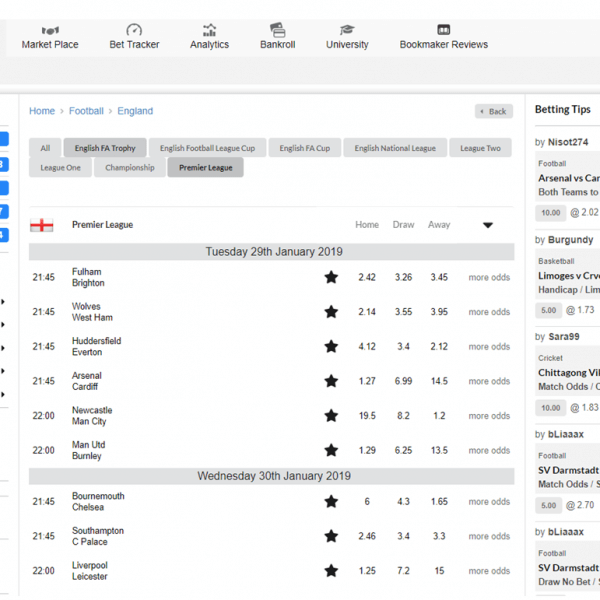
Task: Open more odds for Wolves vs West Ham
Action: click(x=489, y=312)
